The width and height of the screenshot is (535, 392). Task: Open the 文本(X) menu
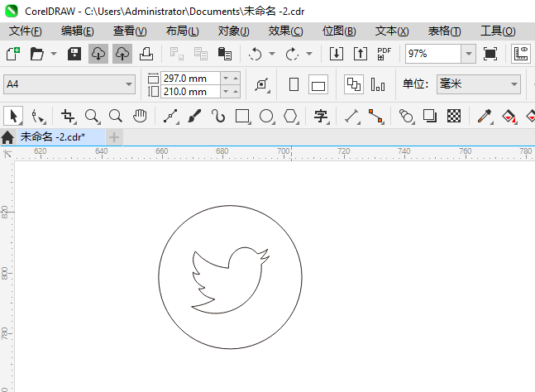coord(392,31)
